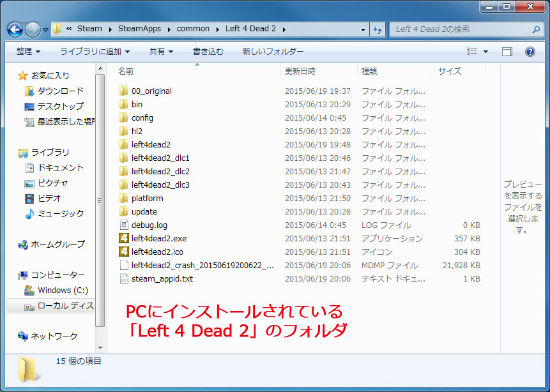Click the search magnifier icon
The width and height of the screenshot is (550, 392).
click(x=536, y=29)
